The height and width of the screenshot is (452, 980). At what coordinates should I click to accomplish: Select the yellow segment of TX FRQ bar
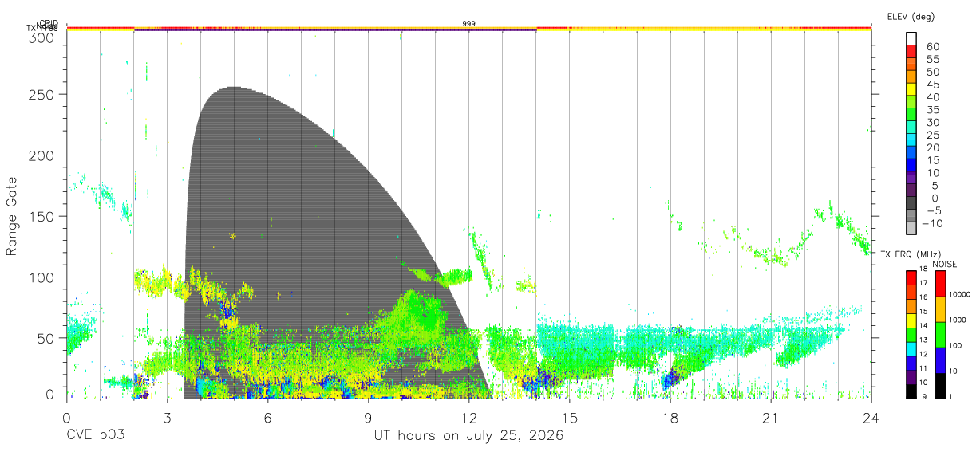911,320
